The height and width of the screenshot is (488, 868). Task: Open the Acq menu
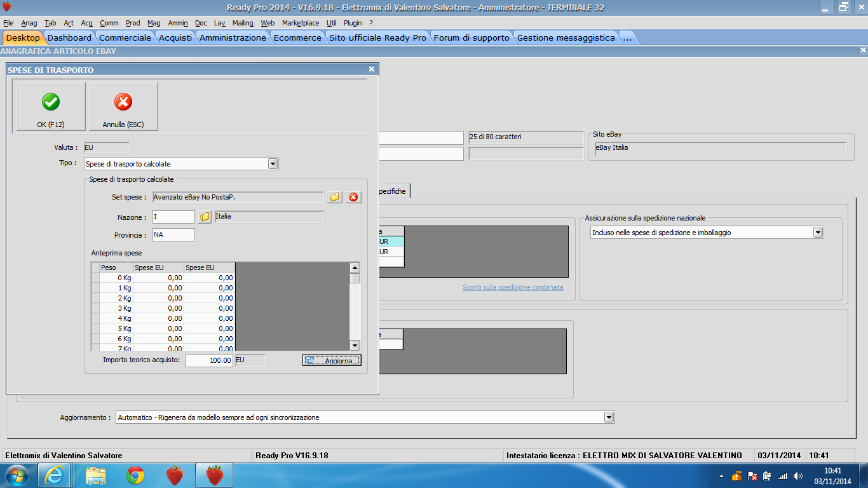(x=87, y=23)
